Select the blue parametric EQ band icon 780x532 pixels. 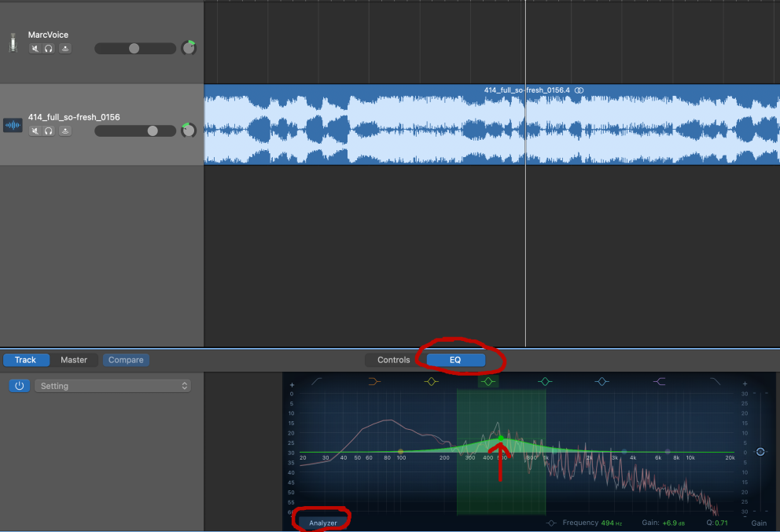(602, 381)
